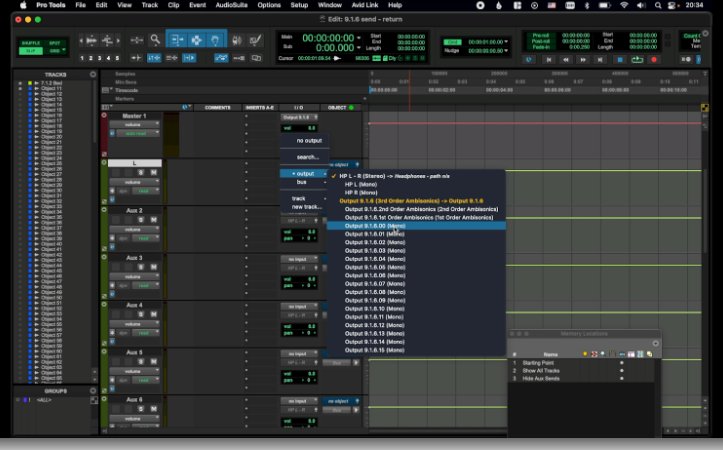Open Main counter format dropdown

[359, 38]
